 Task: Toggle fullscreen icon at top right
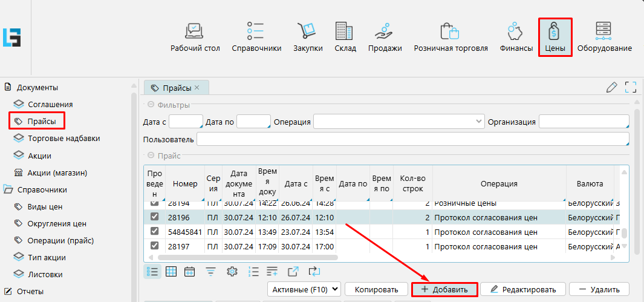tap(631, 87)
